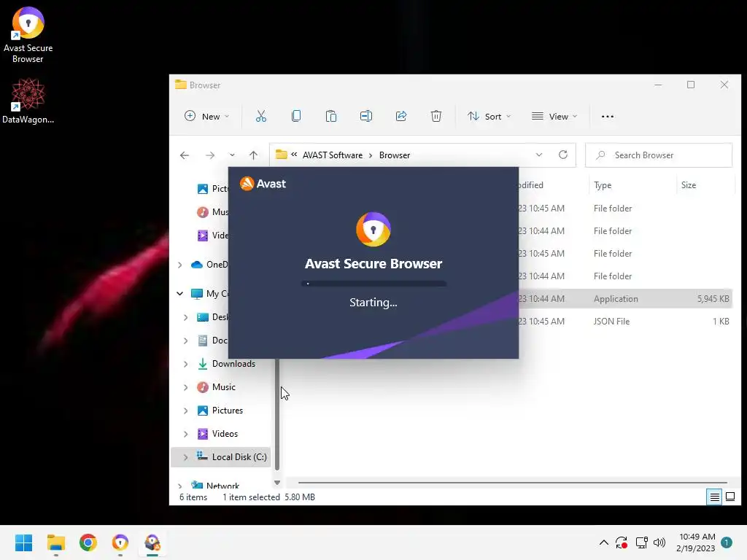Image resolution: width=747 pixels, height=560 pixels.
Task: Select Pictures under My Computer
Action: [x=228, y=411]
